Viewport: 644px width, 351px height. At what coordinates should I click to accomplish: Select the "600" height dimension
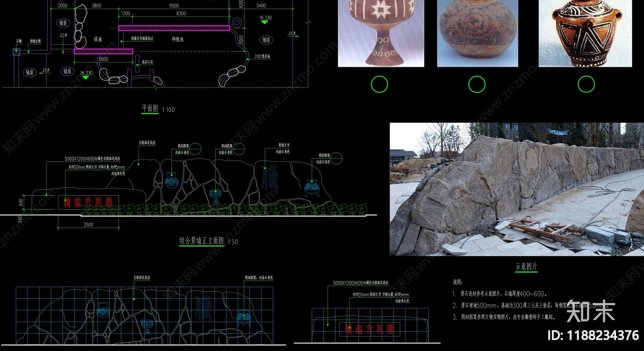21,202
